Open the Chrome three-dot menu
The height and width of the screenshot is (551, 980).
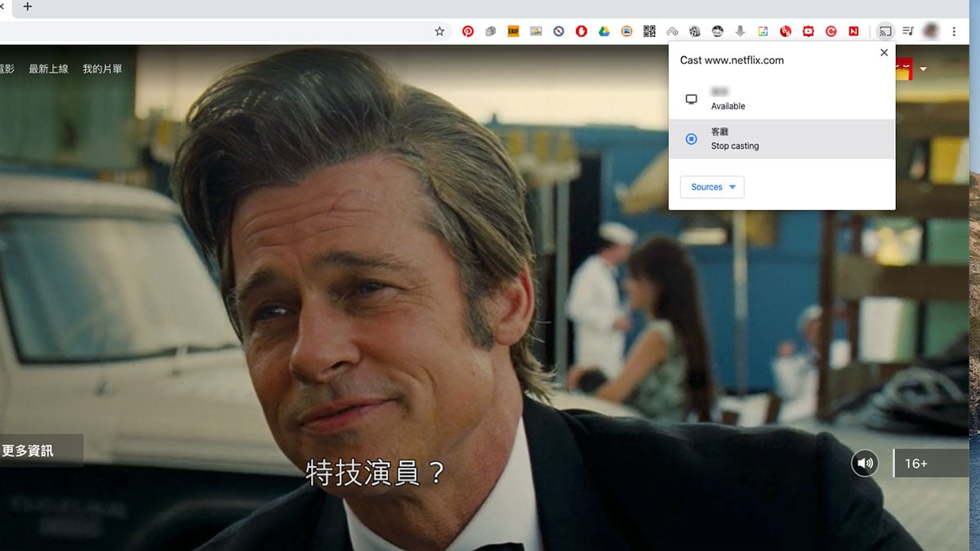coord(953,31)
